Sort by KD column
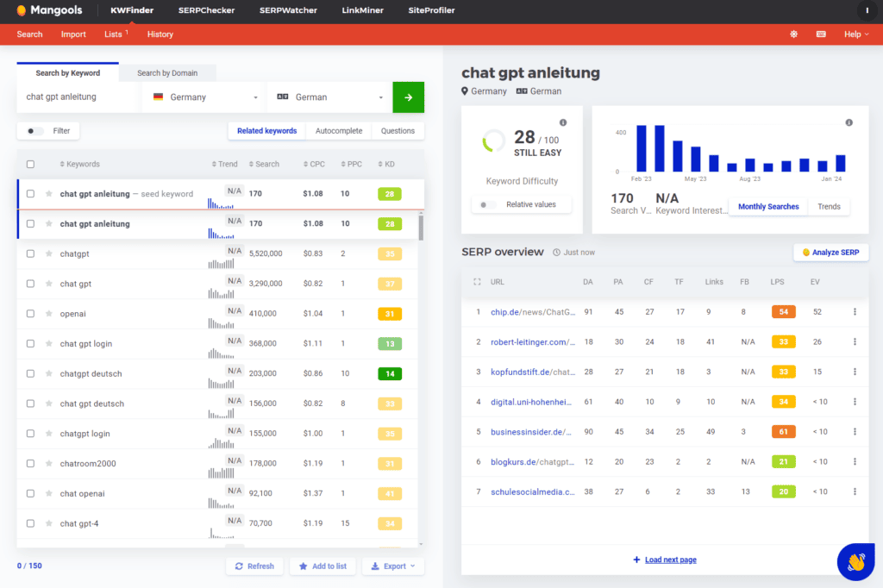 click(386, 165)
